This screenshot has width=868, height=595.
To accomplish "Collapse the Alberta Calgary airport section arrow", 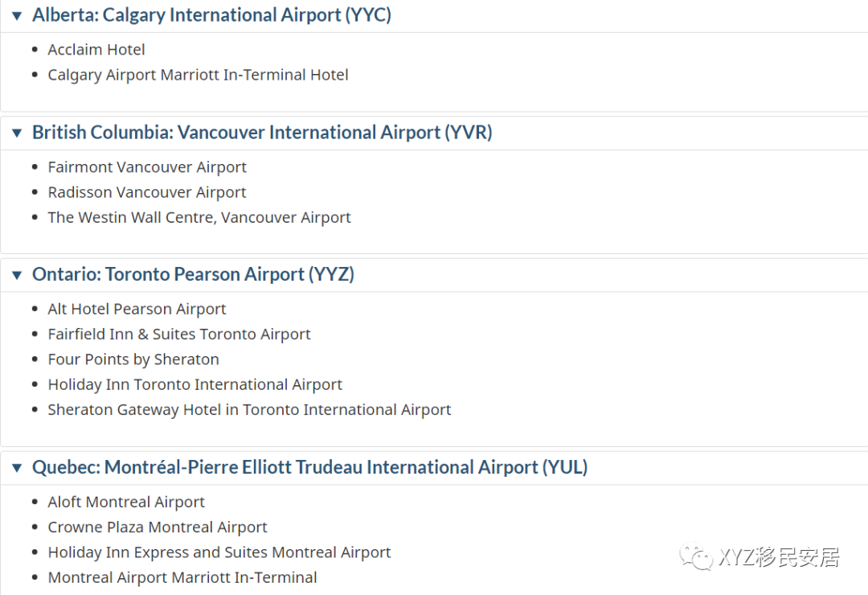I will click(17, 16).
